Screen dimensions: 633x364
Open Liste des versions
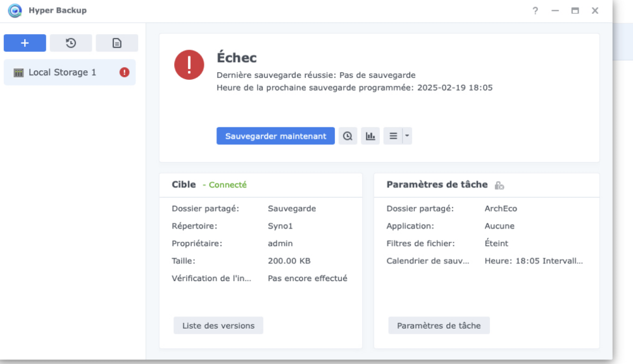pyautogui.click(x=218, y=325)
